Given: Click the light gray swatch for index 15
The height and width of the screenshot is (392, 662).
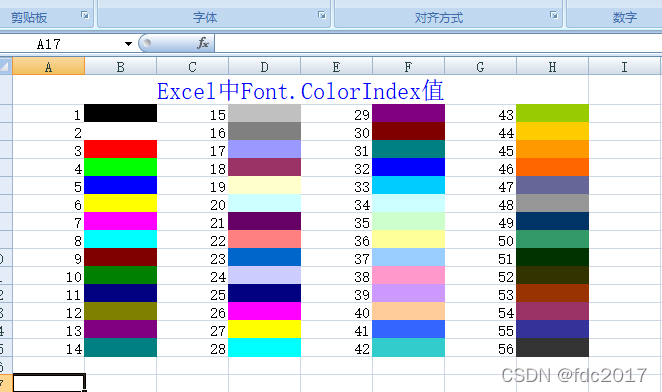Looking at the screenshot, I should 265,113.
